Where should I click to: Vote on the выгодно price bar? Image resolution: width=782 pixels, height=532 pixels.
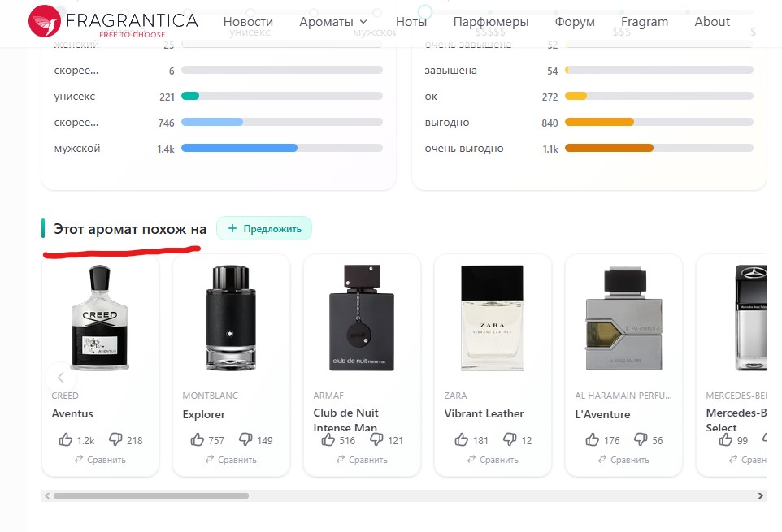point(658,122)
